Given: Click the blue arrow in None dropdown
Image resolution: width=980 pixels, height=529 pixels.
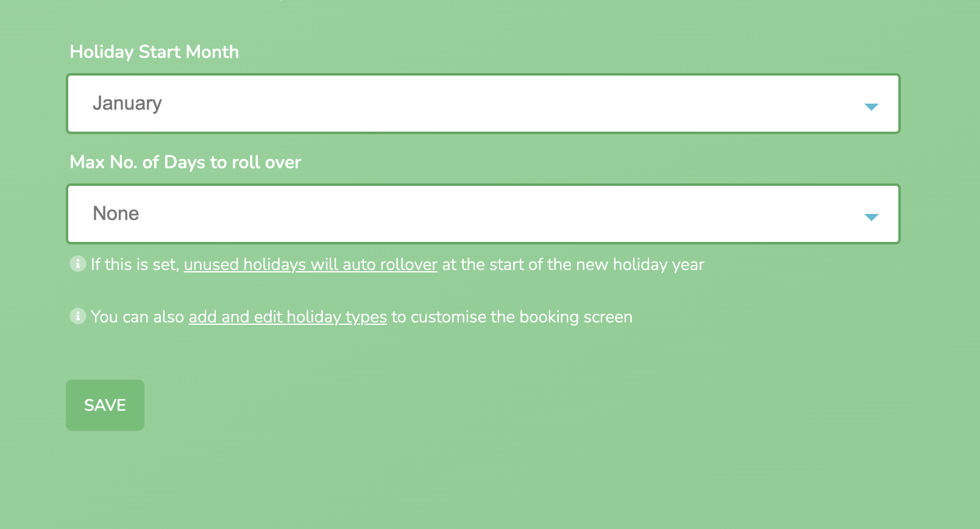Looking at the screenshot, I should 871,218.
